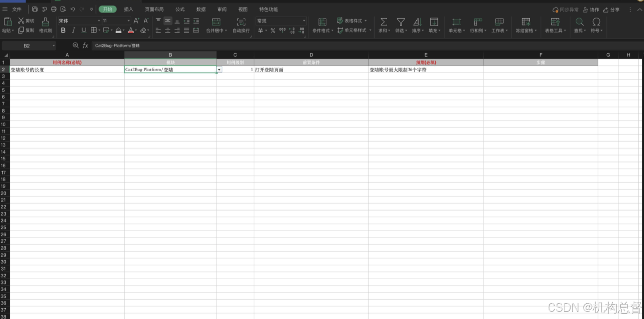
Task: Click the Eraser clear formatting icon
Action: (143, 30)
